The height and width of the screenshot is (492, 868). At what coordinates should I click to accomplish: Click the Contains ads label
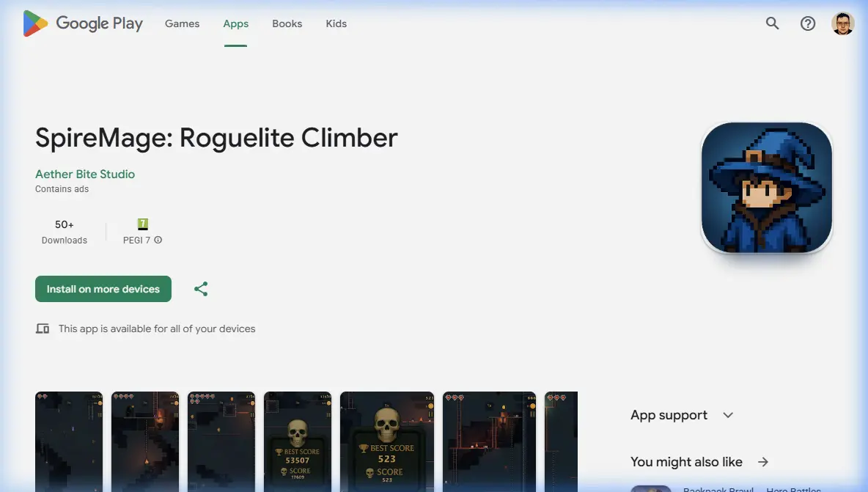(x=62, y=188)
